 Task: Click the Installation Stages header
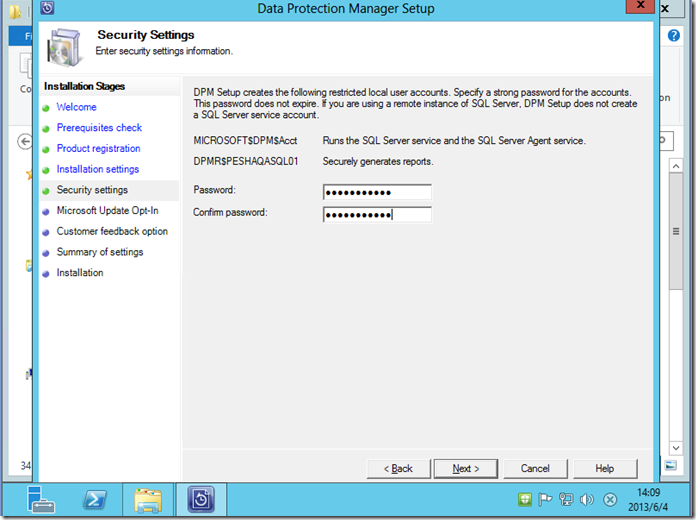(x=84, y=86)
